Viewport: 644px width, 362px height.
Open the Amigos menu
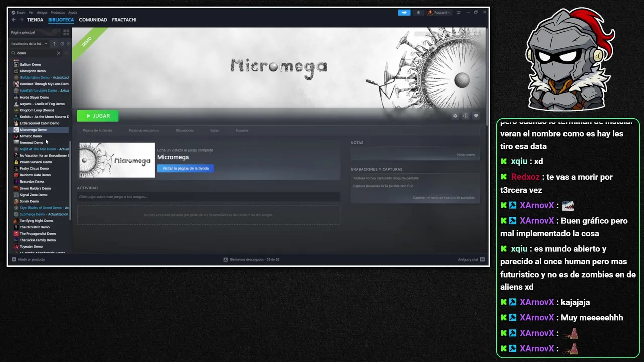[x=42, y=12]
